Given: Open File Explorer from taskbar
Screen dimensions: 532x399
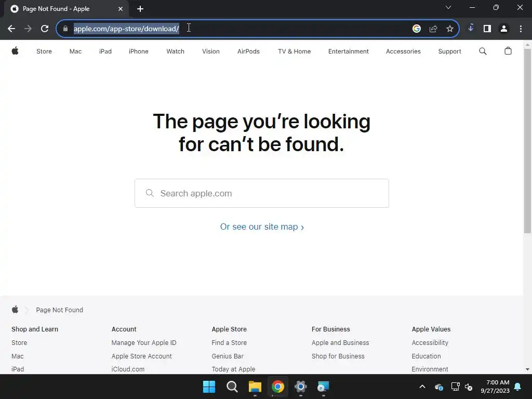Looking at the screenshot, I should coord(255,387).
